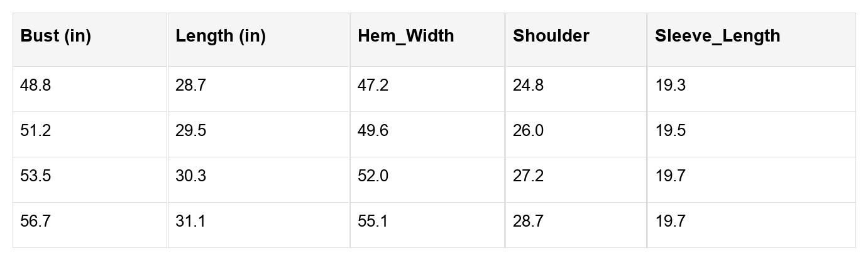Click the 47.2 hem width cell
The height and width of the screenshot is (260, 868).
click(x=373, y=86)
